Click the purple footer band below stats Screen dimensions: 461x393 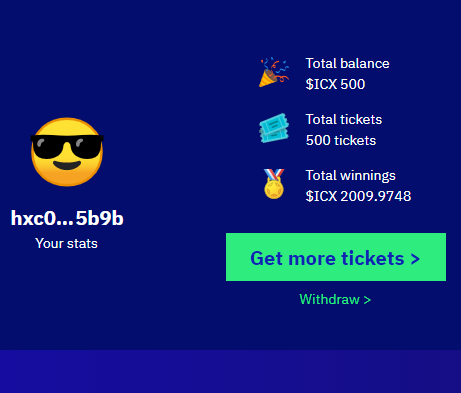[x=230, y=371]
